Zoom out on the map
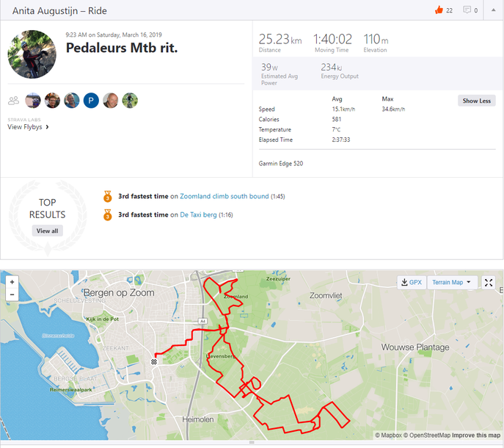The height and width of the screenshot is (448, 504). [x=12, y=295]
